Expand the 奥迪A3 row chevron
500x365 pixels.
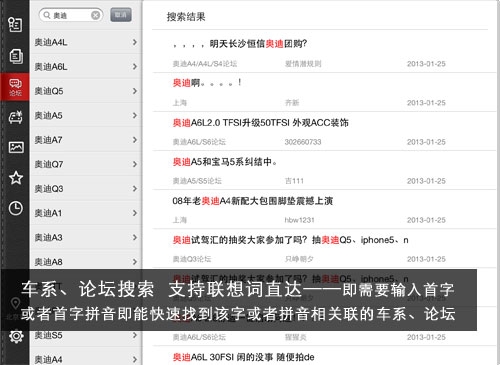point(134,237)
